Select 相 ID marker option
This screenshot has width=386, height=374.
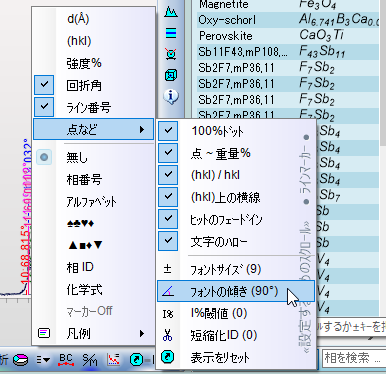point(93,267)
